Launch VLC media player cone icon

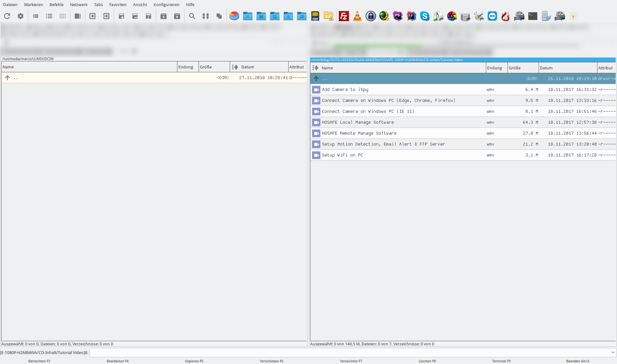click(x=357, y=16)
